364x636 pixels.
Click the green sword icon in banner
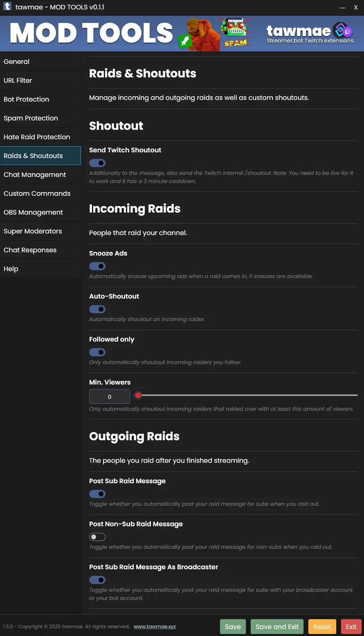[x=184, y=41]
